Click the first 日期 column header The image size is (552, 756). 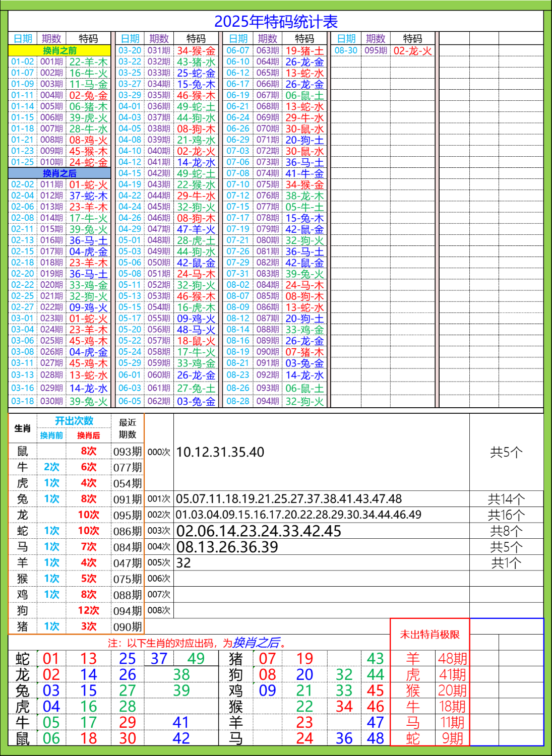[22, 37]
